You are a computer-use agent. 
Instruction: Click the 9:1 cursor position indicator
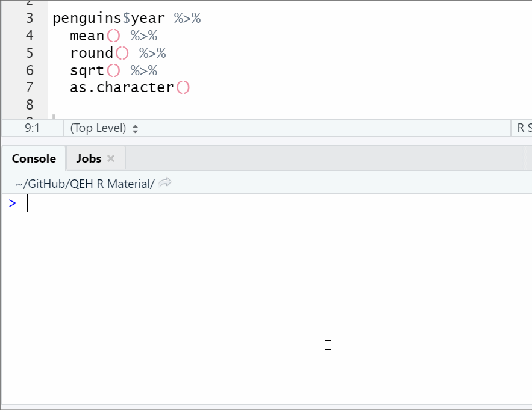(x=32, y=128)
